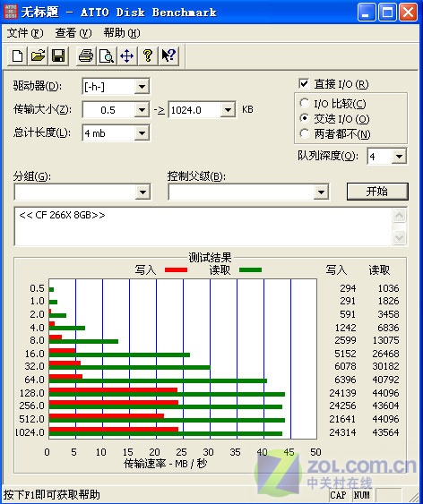Click the 传输速率 - MB / 秒 axis label
Image resolution: width=423 pixels, height=504 pixels.
click(165, 464)
